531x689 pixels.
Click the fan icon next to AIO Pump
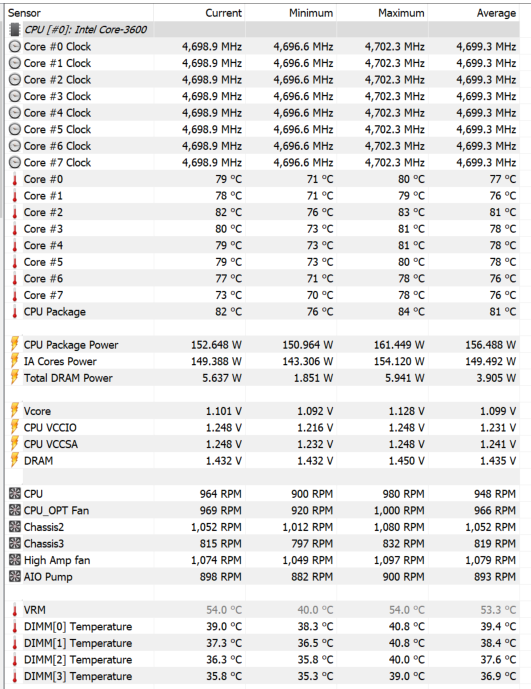15,577
